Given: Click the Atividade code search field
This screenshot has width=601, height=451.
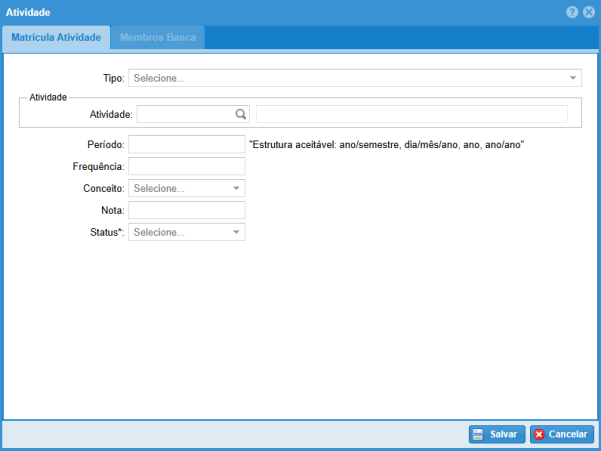Looking at the screenshot, I should (x=185, y=114).
